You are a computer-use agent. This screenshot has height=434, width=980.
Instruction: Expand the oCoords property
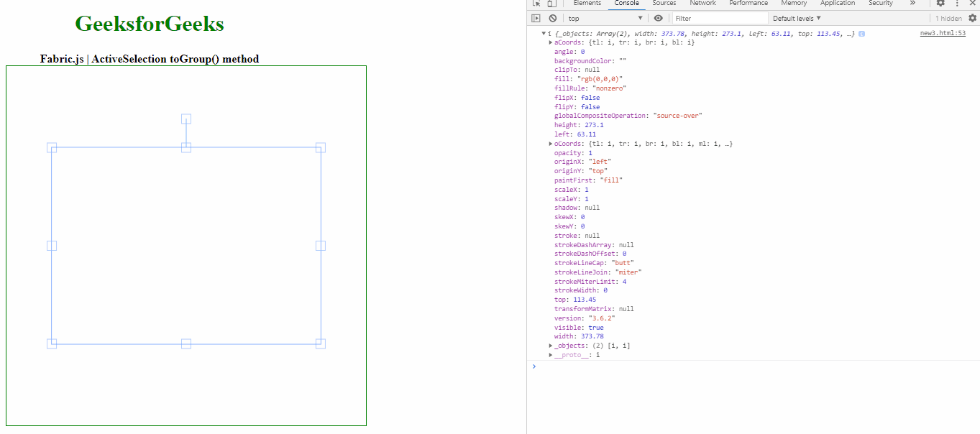(x=550, y=143)
